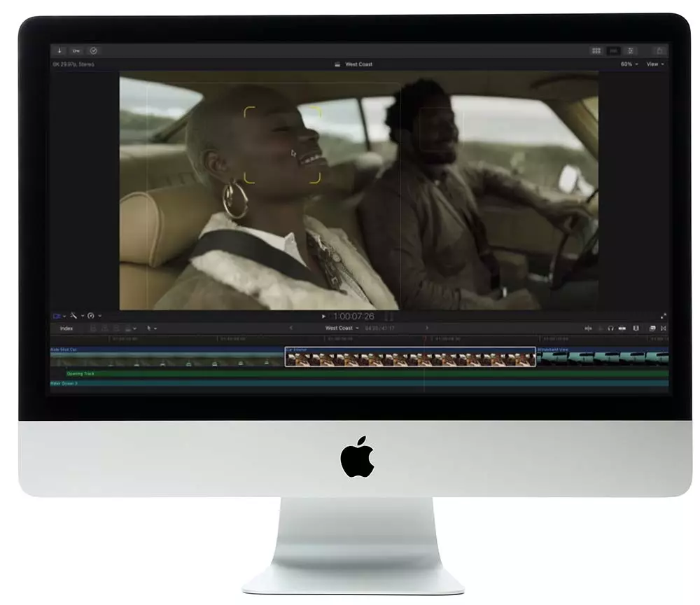Select the green Opening Track audio clip
Image resolution: width=700 pixels, height=605 pixels.
366,374
